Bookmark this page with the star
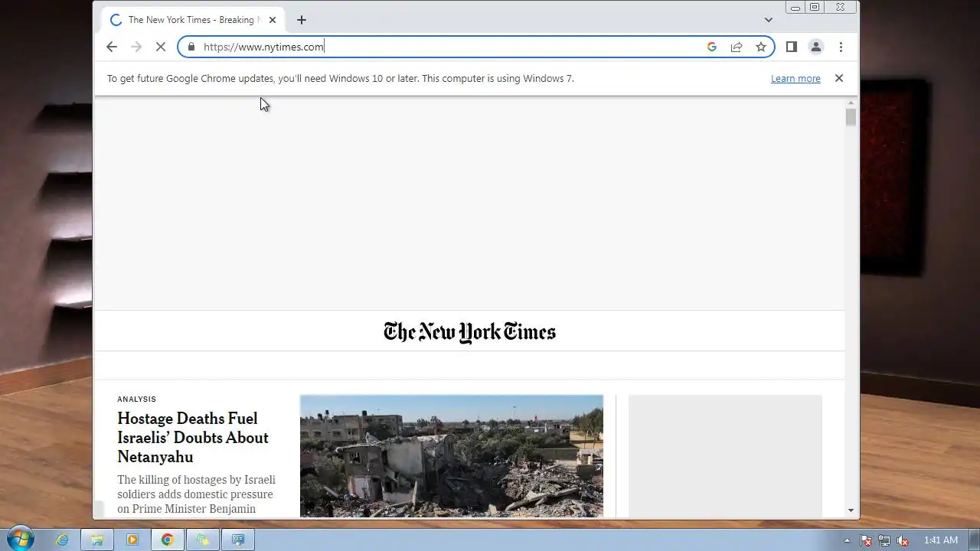Viewport: 980px width, 551px height. point(761,47)
